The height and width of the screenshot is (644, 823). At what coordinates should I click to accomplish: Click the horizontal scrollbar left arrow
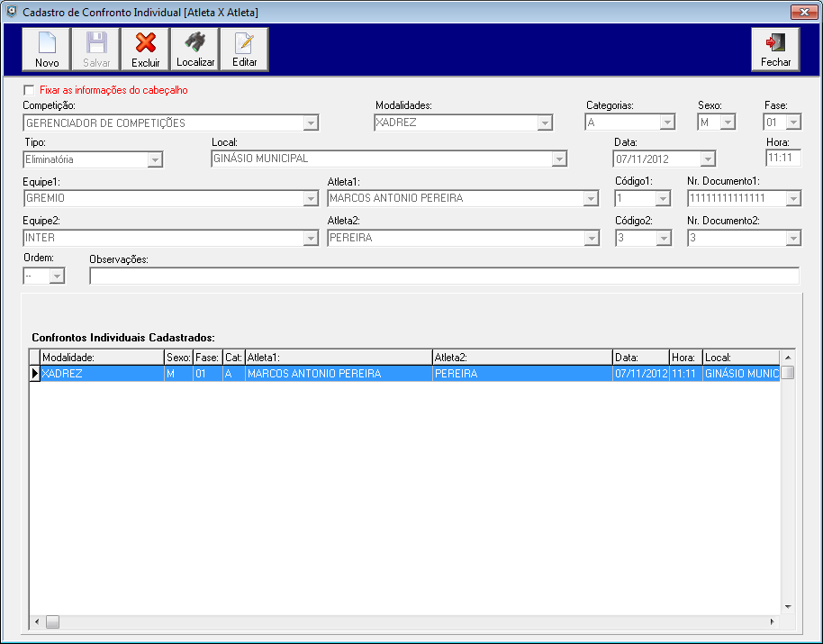coord(37,622)
